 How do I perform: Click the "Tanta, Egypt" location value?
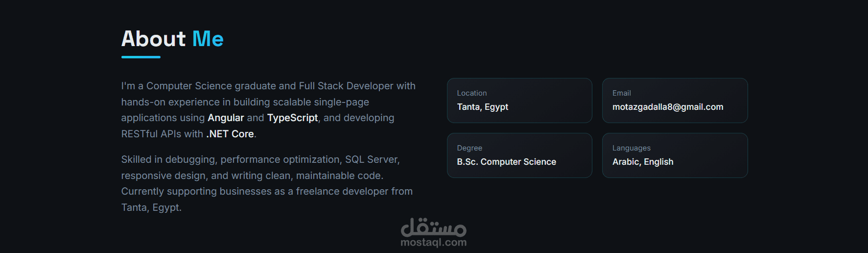click(482, 107)
